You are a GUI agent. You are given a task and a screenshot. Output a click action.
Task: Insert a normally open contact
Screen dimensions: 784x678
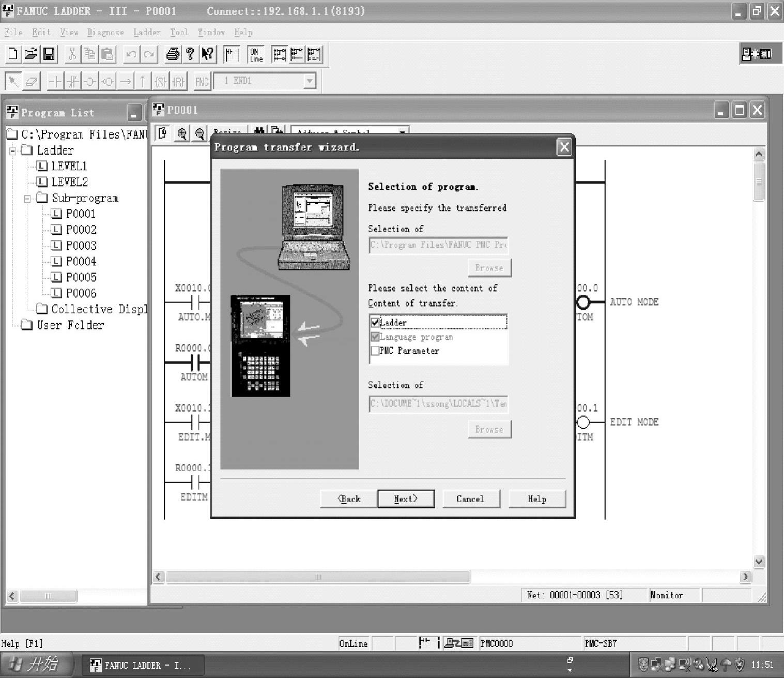[x=55, y=81]
